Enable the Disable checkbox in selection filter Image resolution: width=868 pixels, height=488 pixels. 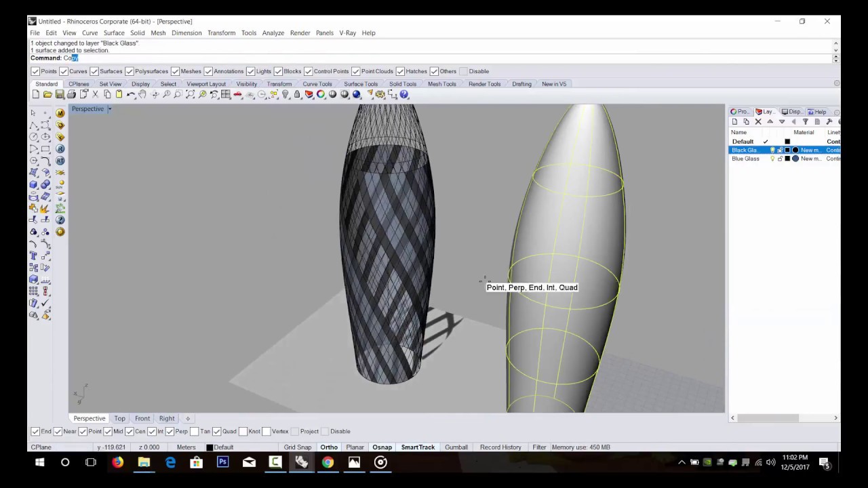[463, 71]
